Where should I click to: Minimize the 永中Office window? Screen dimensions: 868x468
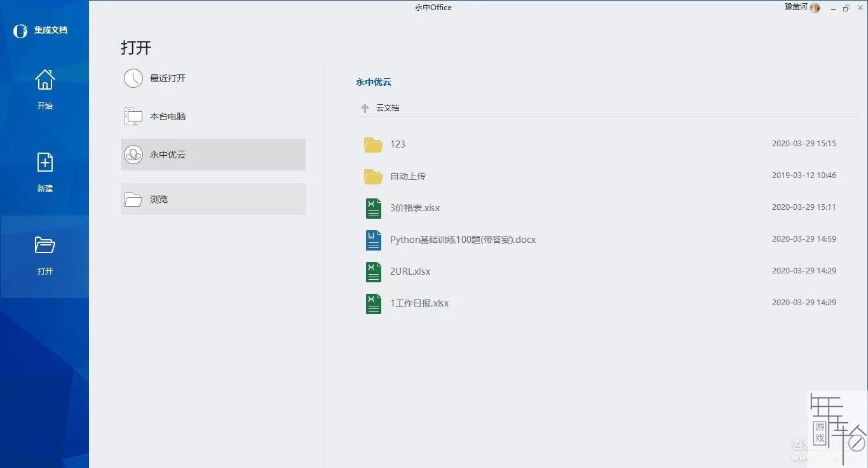coord(832,8)
